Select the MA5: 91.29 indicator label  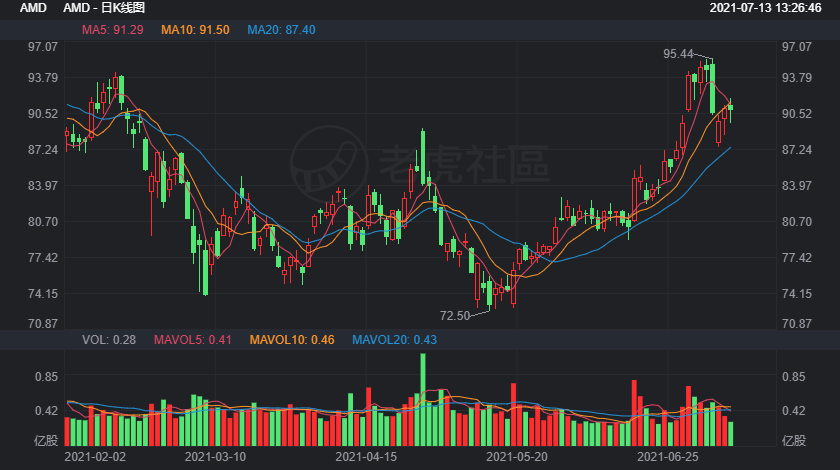[x=112, y=30]
